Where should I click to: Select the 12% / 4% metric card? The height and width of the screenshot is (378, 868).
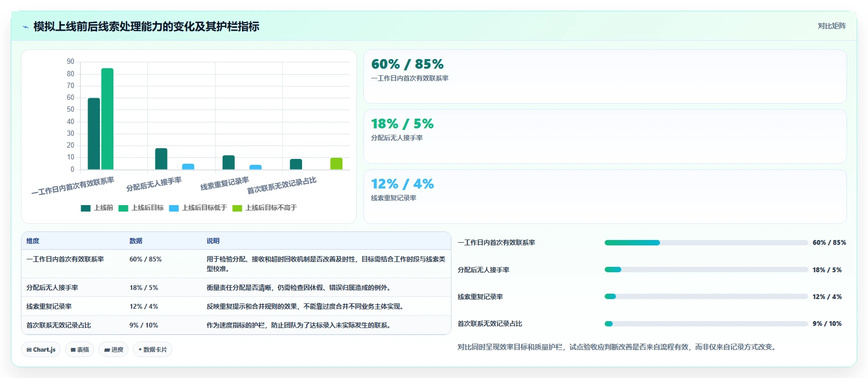[x=605, y=197]
